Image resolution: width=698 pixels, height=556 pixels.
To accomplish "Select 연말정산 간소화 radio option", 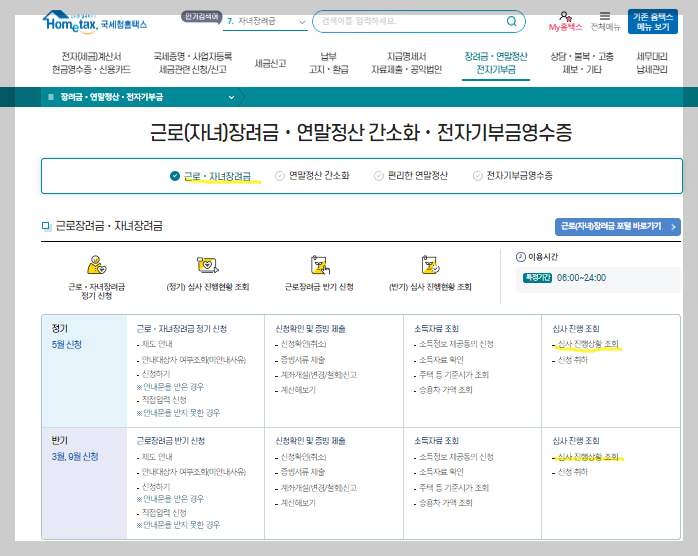I will tap(280, 176).
